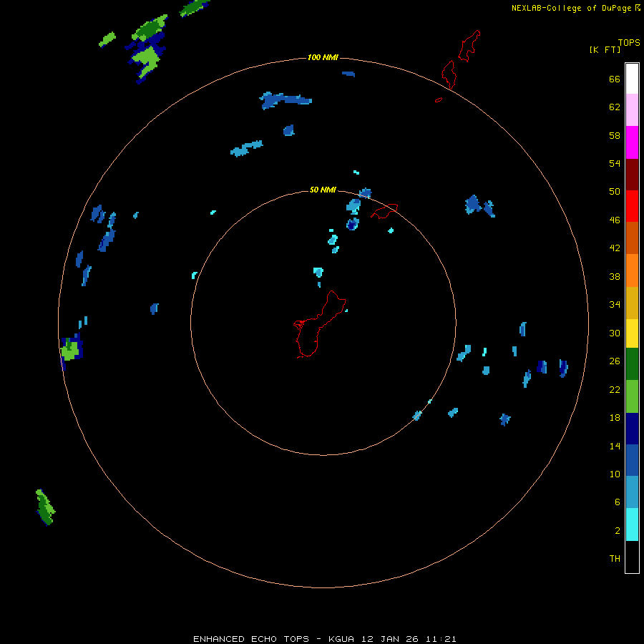Click the green echo on the west edge of the 100 NMI ring
The image size is (644, 644).
click(70, 350)
